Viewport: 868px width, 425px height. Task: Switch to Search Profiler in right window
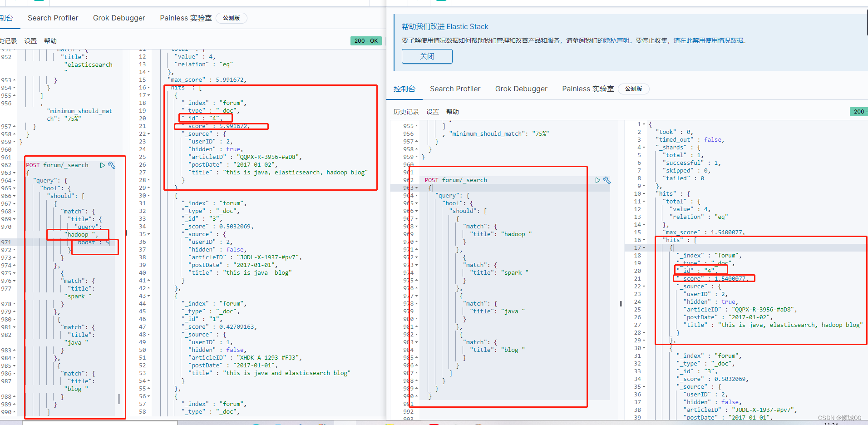(x=455, y=89)
